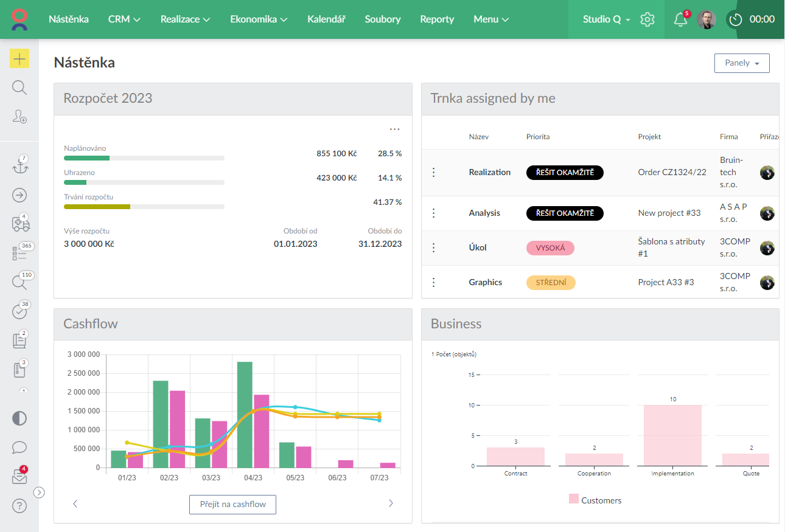This screenshot has height=532, width=785.
Task: Click the Přejít na cashflow button
Action: [x=232, y=504]
